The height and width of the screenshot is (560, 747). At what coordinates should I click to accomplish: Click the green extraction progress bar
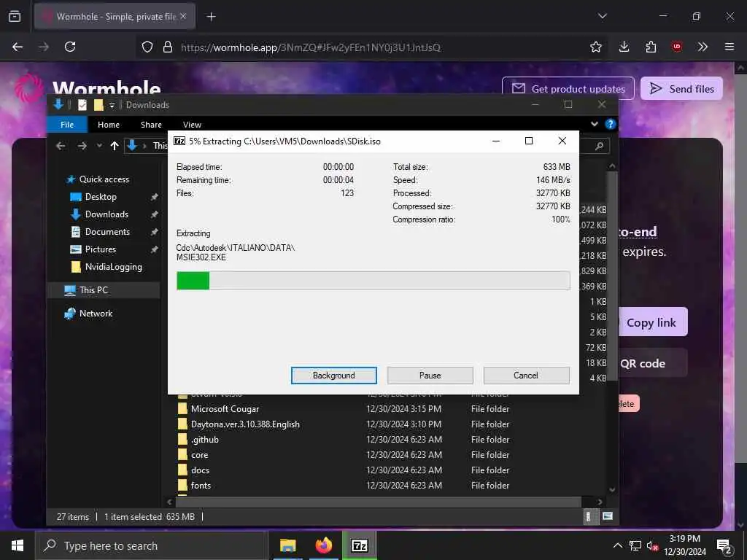point(373,281)
